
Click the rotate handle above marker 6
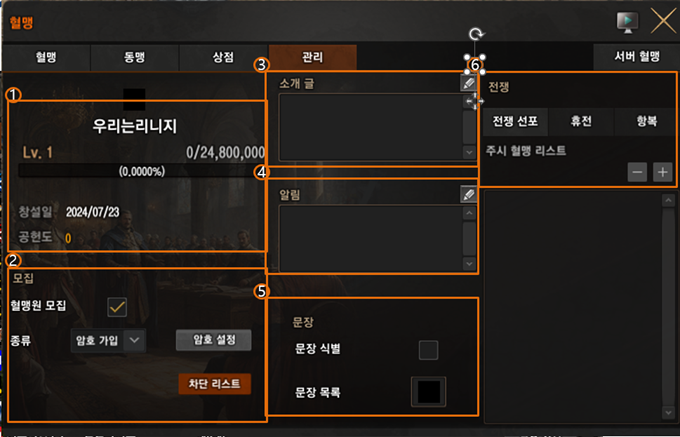476,34
